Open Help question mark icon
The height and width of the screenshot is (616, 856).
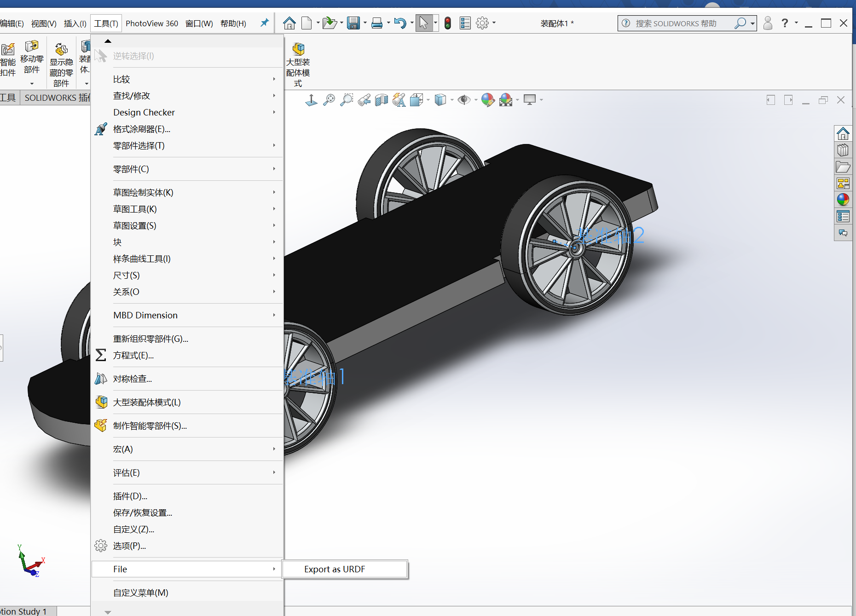point(785,23)
